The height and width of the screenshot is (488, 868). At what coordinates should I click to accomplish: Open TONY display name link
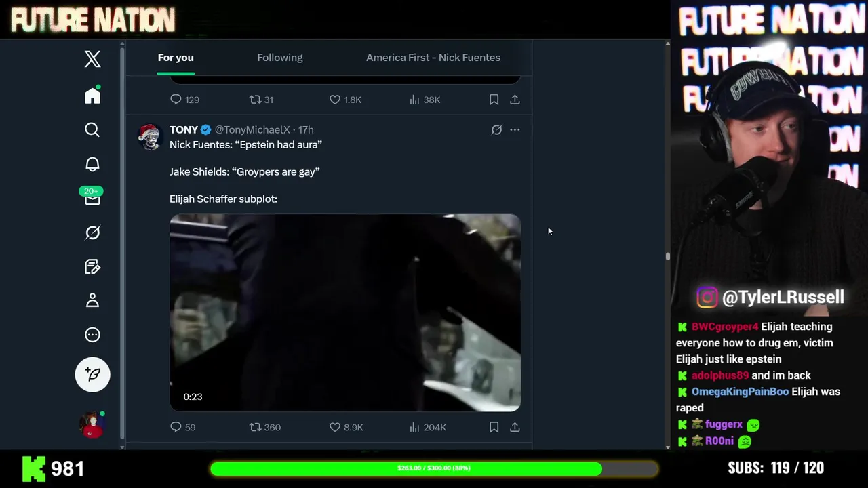(184, 129)
